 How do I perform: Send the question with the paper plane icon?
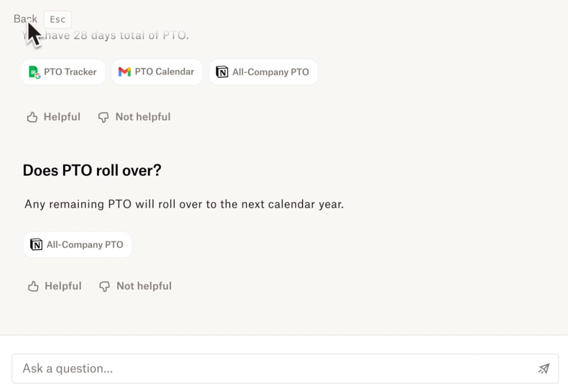pos(544,369)
